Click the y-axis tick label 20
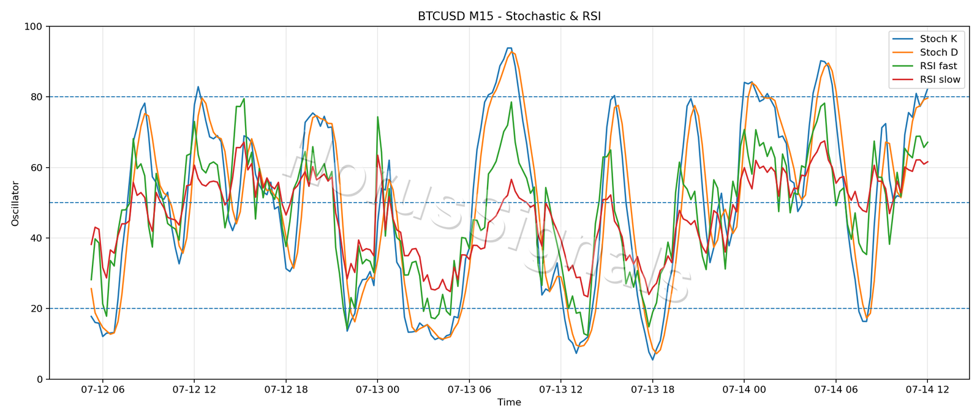980x420 pixels. click(37, 309)
